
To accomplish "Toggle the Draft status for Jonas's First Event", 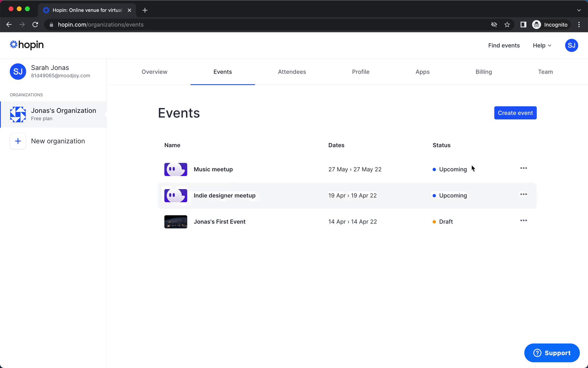I will [x=446, y=221].
